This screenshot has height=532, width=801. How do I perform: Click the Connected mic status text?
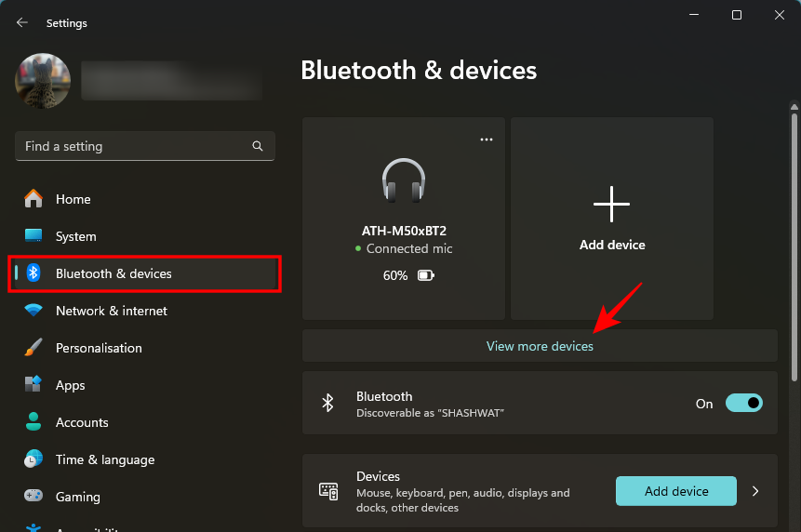(x=409, y=248)
